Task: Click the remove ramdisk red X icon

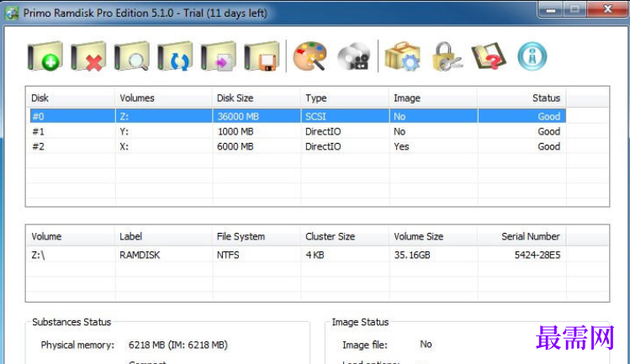Action: coord(88,56)
